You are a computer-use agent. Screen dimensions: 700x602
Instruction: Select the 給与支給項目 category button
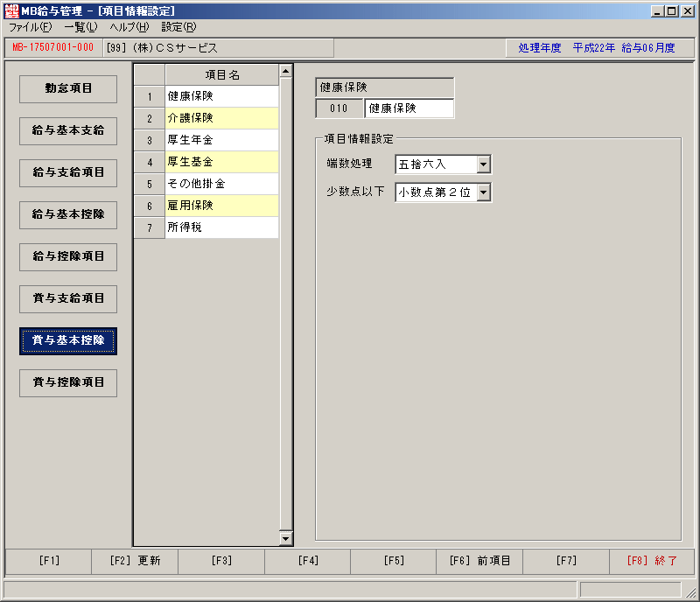[68, 173]
